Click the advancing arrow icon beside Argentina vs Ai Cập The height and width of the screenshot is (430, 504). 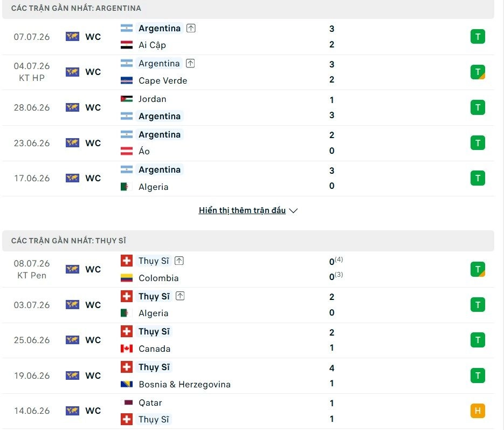191,28
